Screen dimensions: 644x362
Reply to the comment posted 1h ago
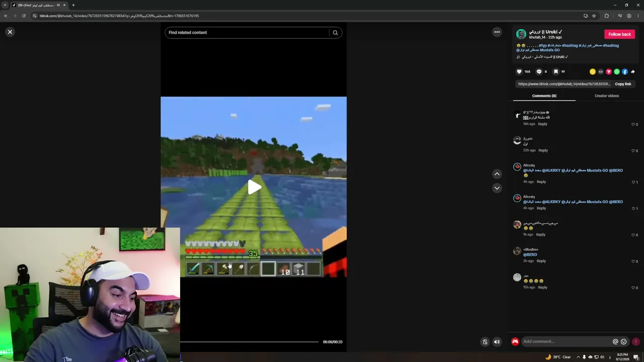coord(540,235)
